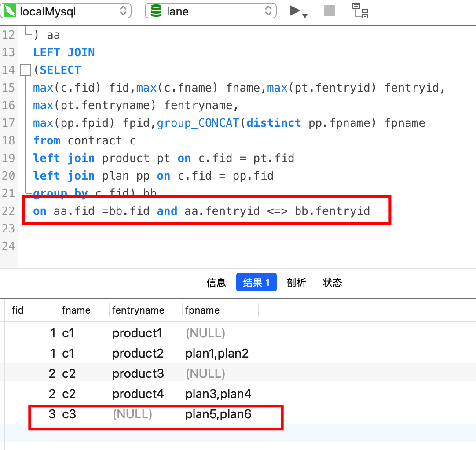Click the (NULL) fentryname cell in c3 row

click(132, 414)
